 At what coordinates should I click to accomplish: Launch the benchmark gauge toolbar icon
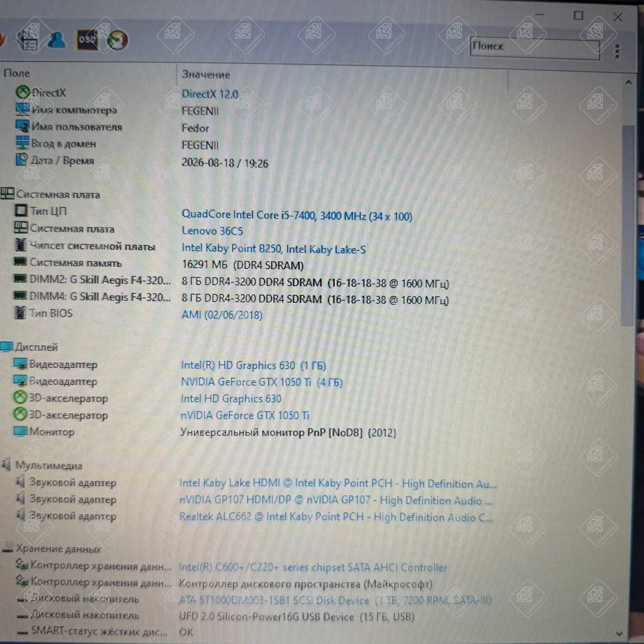coord(117,40)
